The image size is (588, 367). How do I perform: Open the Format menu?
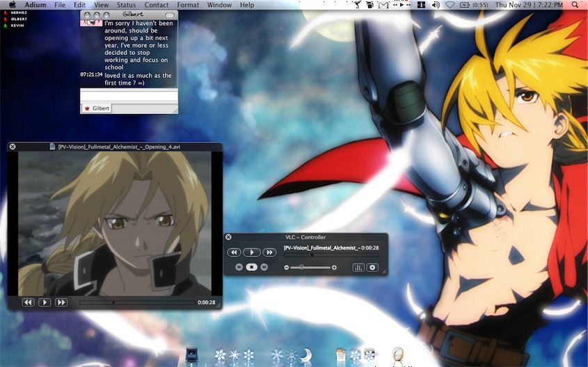point(188,5)
